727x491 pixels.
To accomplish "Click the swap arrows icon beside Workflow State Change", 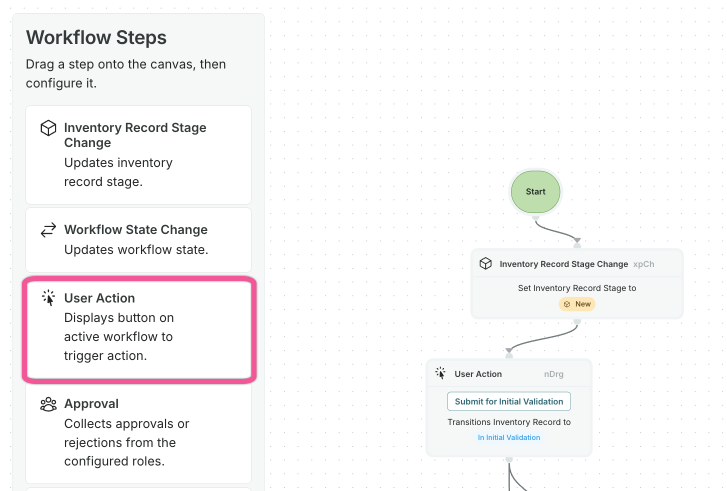I will coord(48,230).
